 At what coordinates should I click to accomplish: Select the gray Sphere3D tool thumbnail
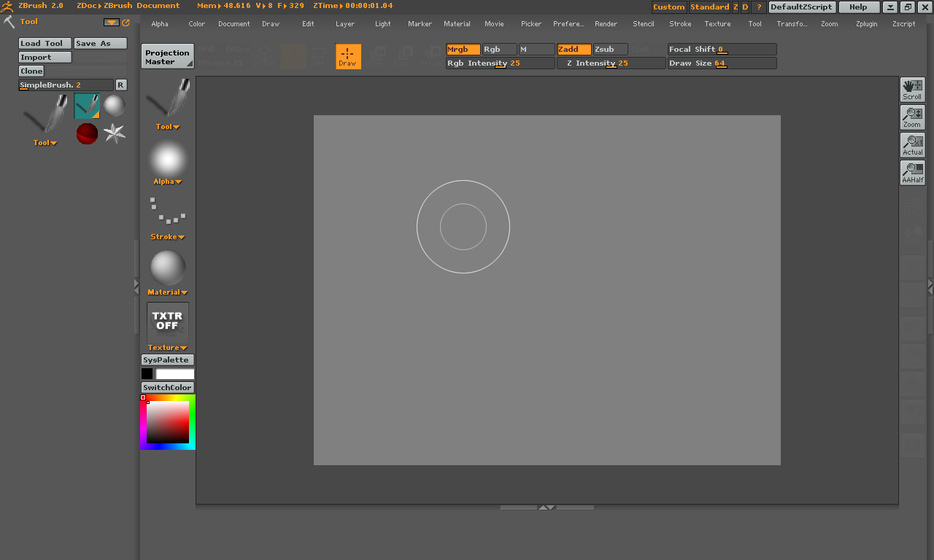click(115, 106)
